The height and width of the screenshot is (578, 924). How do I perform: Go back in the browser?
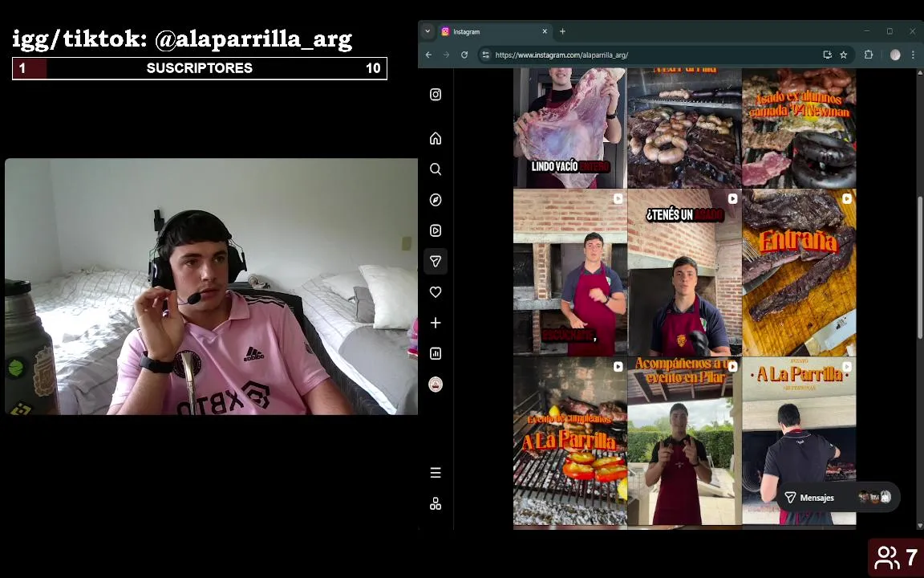428,55
